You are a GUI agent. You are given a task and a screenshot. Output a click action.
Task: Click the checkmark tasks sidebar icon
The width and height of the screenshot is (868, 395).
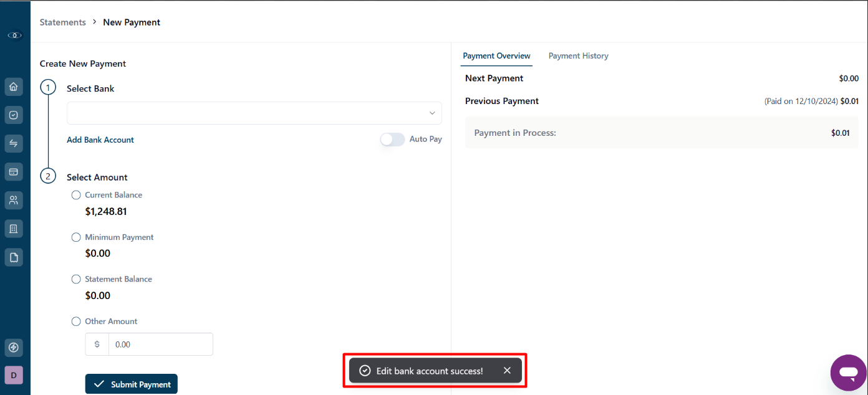(x=14, y=115)
